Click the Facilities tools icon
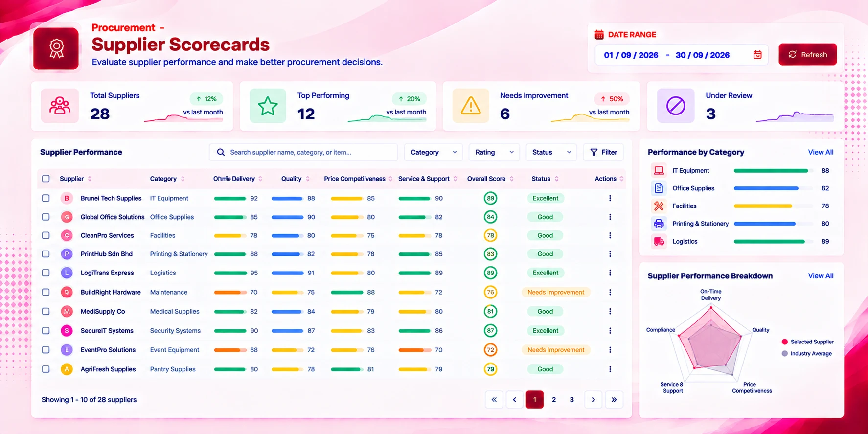The image size is (868, 434). click(x=659, y=206)
